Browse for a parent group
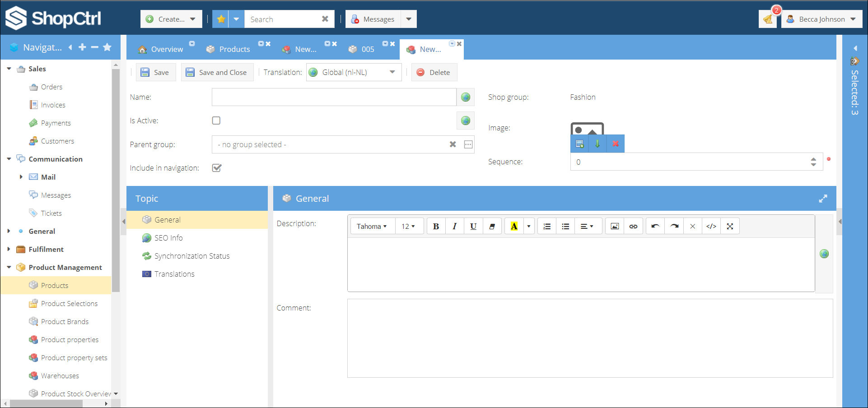 pyautogui.click(x=468, y=144)
